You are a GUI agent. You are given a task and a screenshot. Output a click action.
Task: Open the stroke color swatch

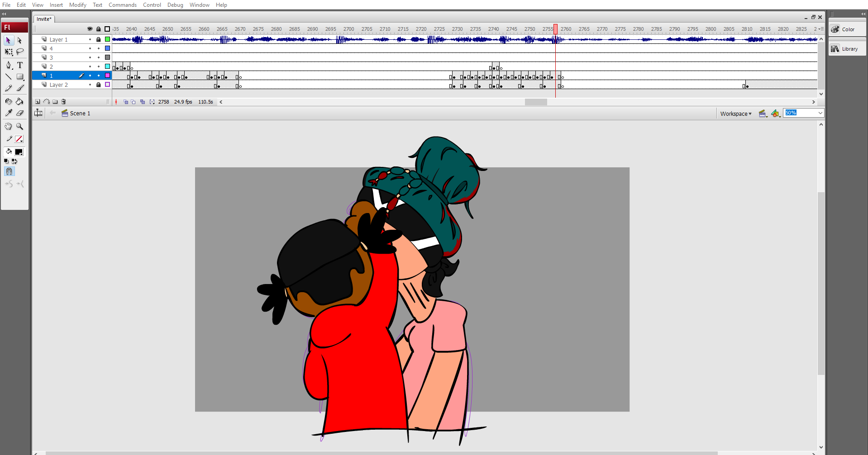19,139
